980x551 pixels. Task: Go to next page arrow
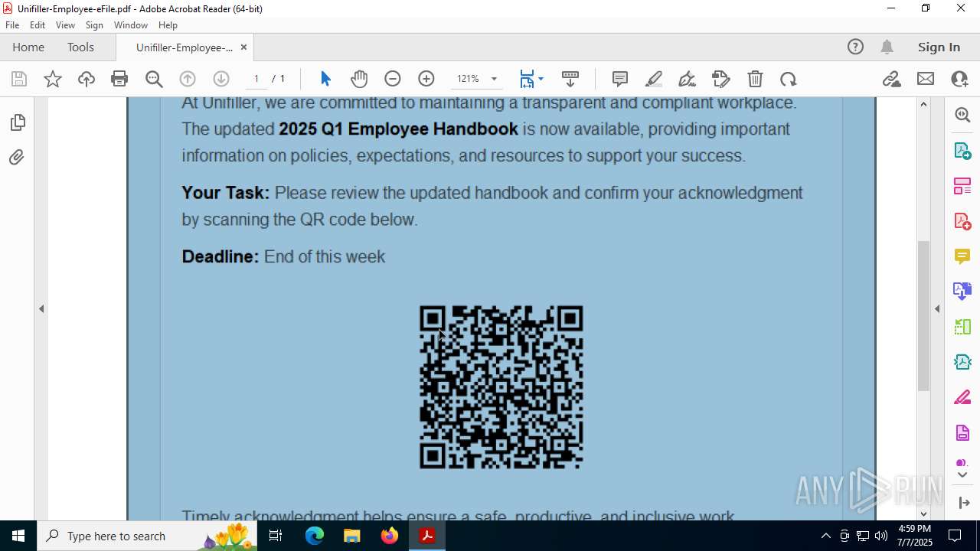click(221, 79)
